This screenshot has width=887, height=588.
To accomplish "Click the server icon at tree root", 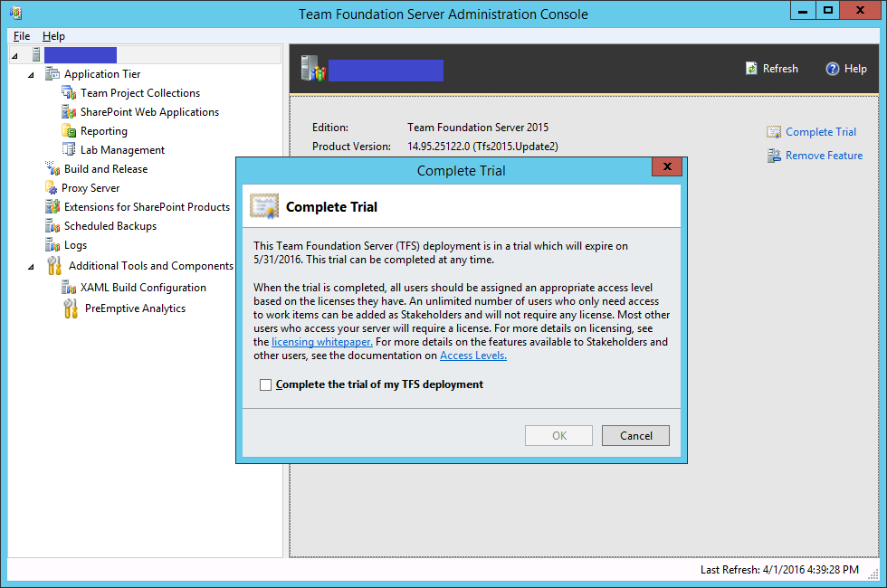I will (x=36, y=55).
